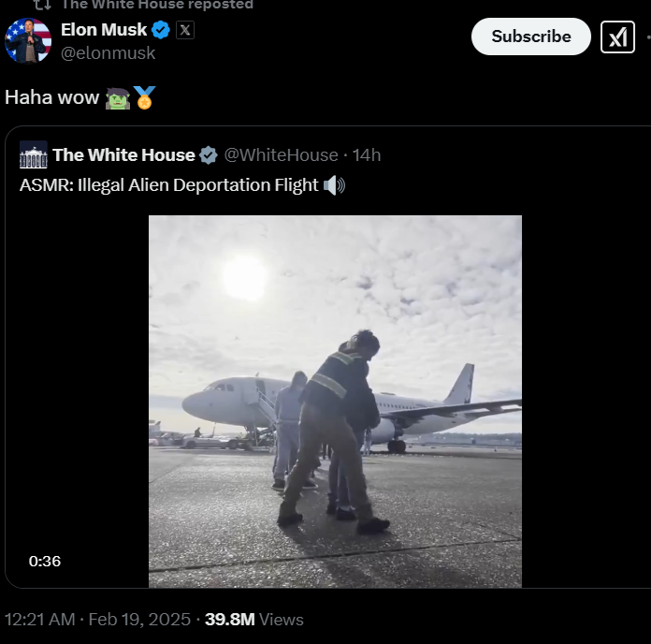Image resolution: width=651 pixels, height=644 pixels.
Task: Open the @WhiteHouse handle
Action: [282, 155]
